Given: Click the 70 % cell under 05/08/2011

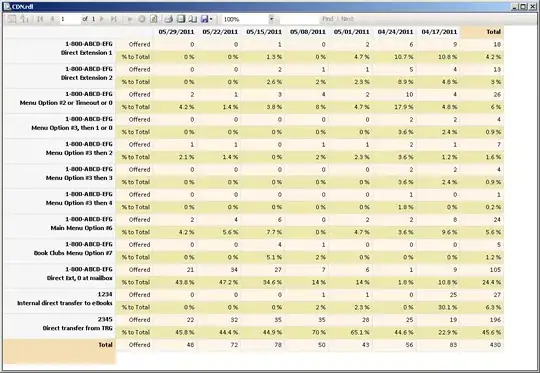Looking at the screenshot, I should [x=318, y=332].
